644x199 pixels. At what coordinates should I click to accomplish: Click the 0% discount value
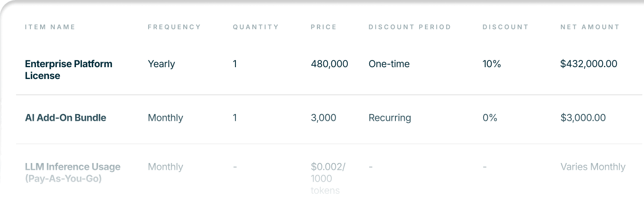click(x=490, y=118)
